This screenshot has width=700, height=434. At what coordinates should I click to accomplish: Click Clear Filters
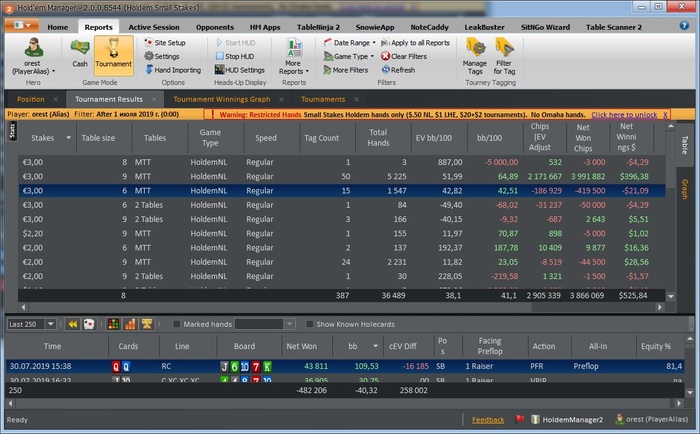404,56
